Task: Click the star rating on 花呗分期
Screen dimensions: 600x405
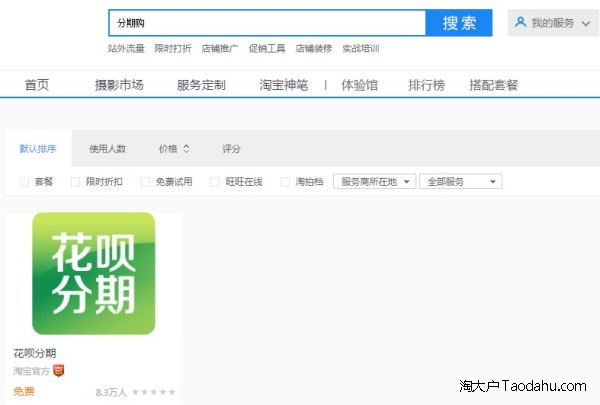Action: (153, 392)
